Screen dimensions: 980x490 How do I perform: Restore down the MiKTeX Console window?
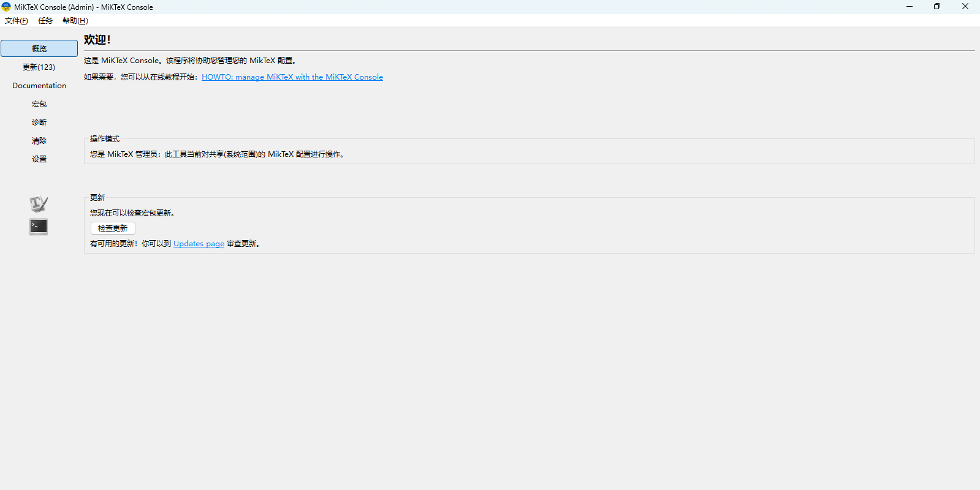pyautogui.click(x=936, y=7)
